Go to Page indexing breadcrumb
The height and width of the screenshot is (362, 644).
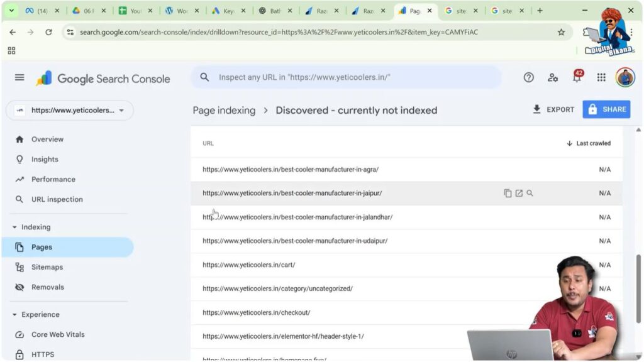tap(224, 111)
